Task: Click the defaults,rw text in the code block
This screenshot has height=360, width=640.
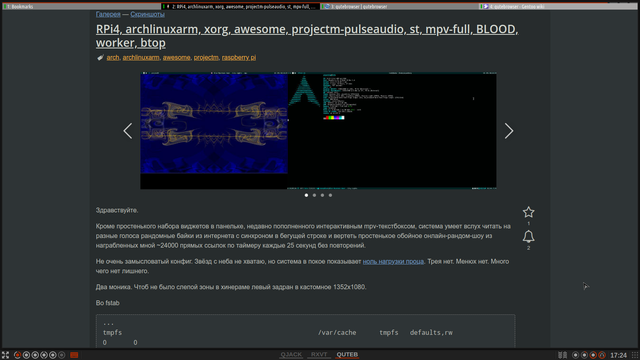Action: (x=431, y=333)
